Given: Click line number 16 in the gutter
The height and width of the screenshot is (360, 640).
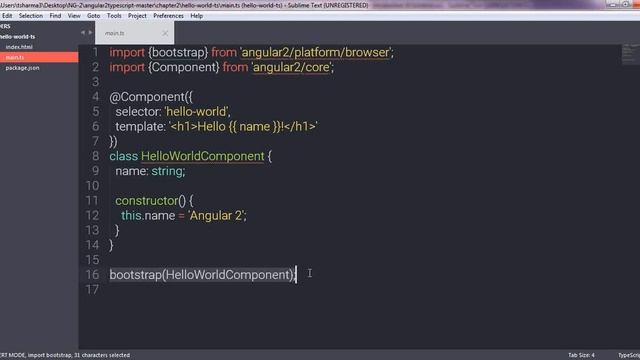Looking at the screenshot, I should pyautogui.click(x=92, y=275).
